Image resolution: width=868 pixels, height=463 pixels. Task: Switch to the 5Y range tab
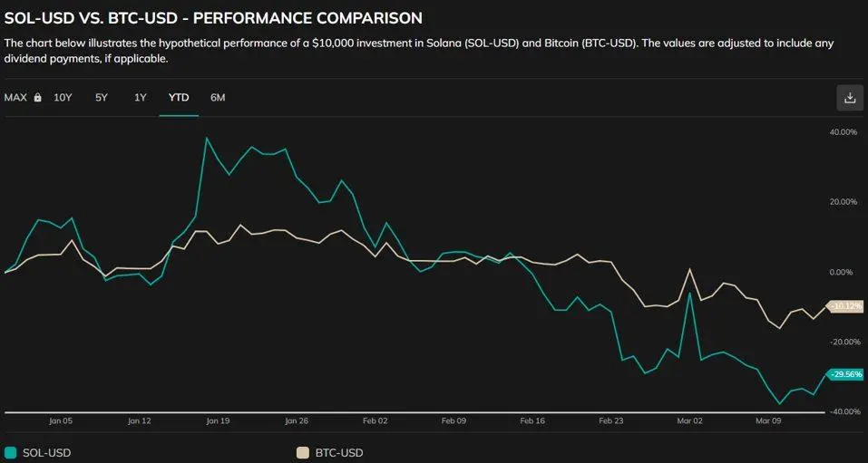point(102,98)
